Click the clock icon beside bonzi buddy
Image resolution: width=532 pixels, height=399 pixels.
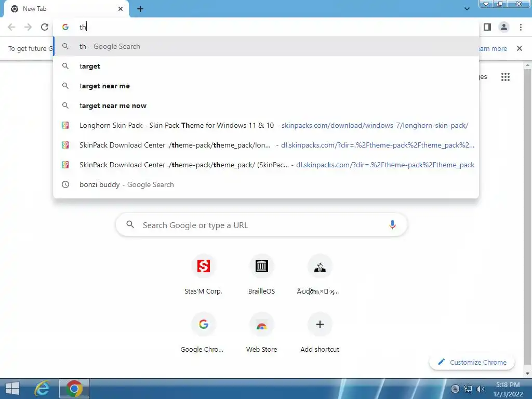[x=65, y=184]
